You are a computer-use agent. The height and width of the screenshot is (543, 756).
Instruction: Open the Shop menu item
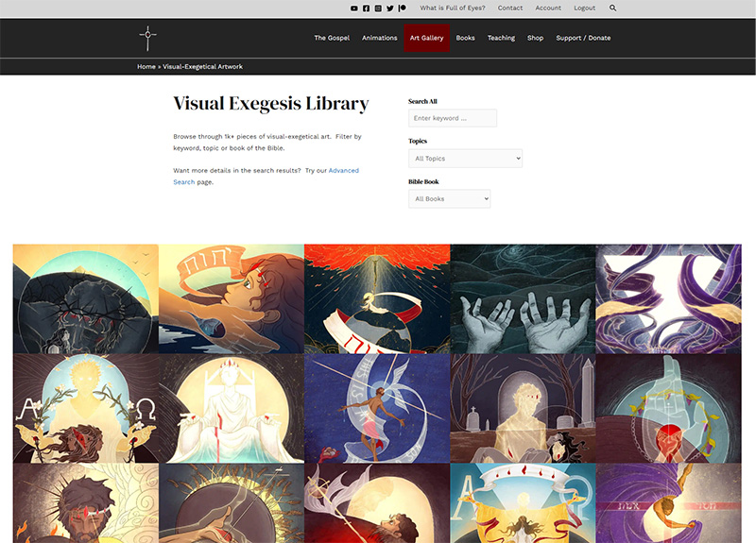tap(535, 38)
